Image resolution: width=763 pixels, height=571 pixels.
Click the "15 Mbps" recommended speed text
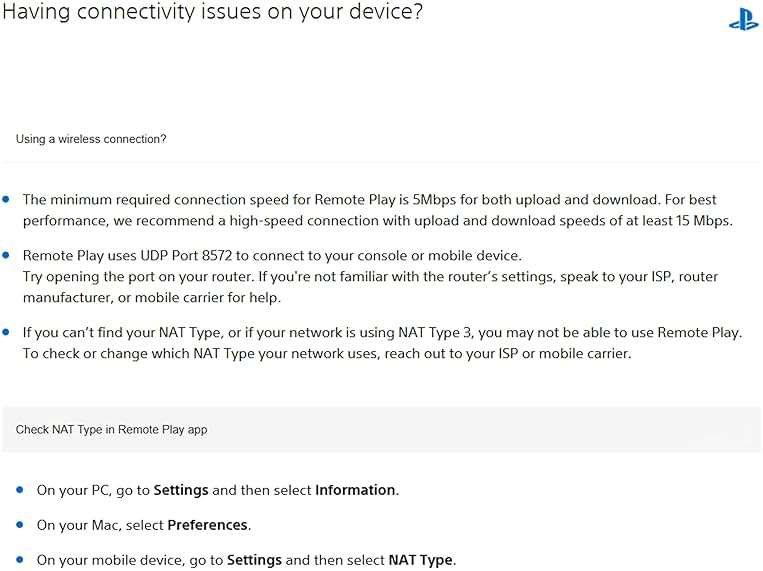[702, 219]
